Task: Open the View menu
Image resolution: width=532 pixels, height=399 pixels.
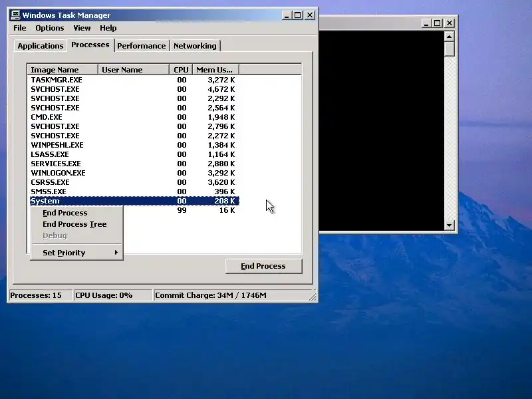Action: [x=82, y=28]
